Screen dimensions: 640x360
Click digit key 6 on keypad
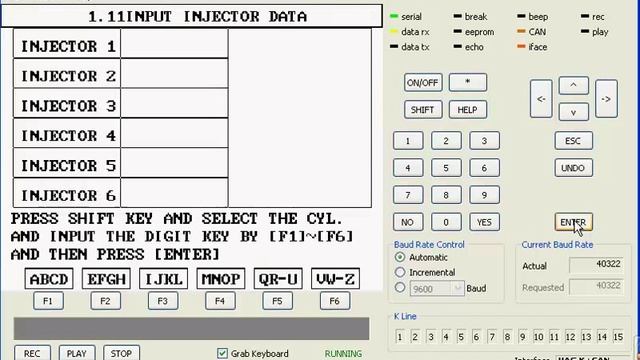[484, 168]
